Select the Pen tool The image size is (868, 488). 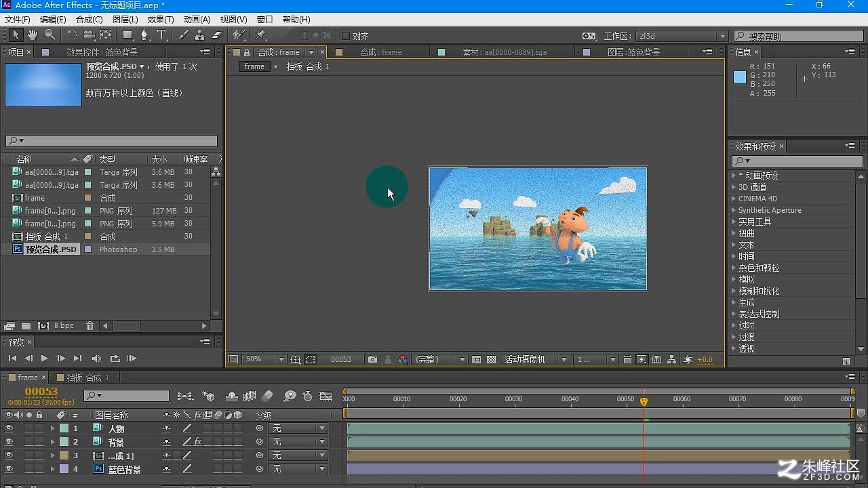tap(144, 35)
